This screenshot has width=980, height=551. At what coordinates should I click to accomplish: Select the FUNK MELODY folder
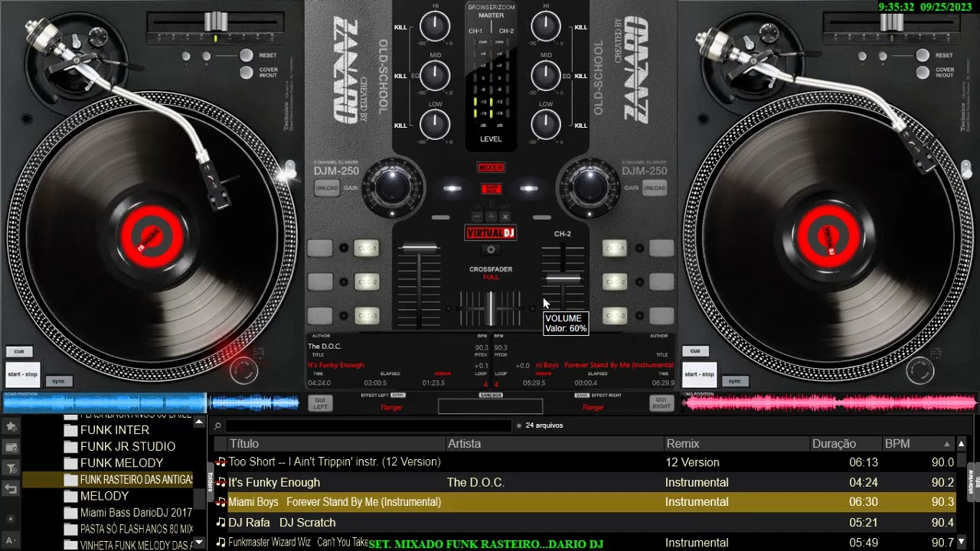pos(122,463)
